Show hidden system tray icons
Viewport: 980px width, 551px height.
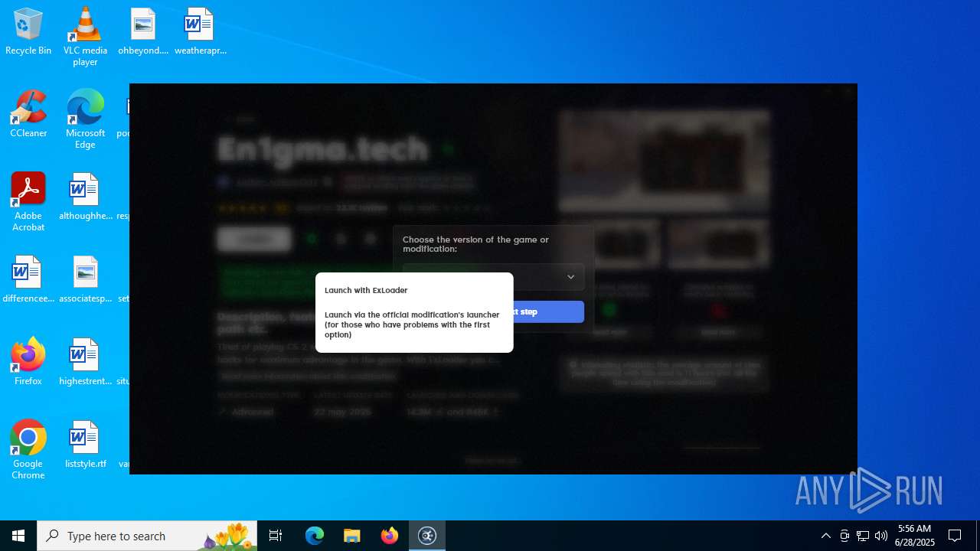(x=825, y=536)
